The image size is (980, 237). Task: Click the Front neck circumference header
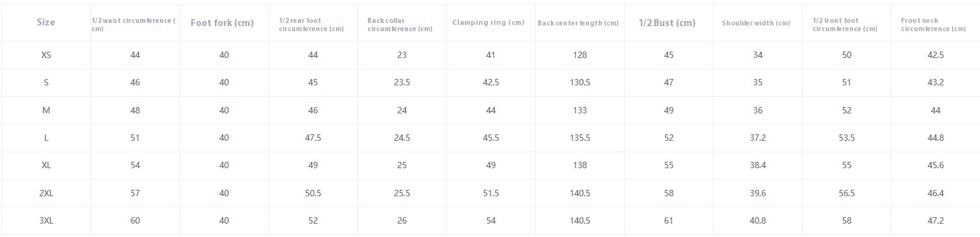coord(933,25)
